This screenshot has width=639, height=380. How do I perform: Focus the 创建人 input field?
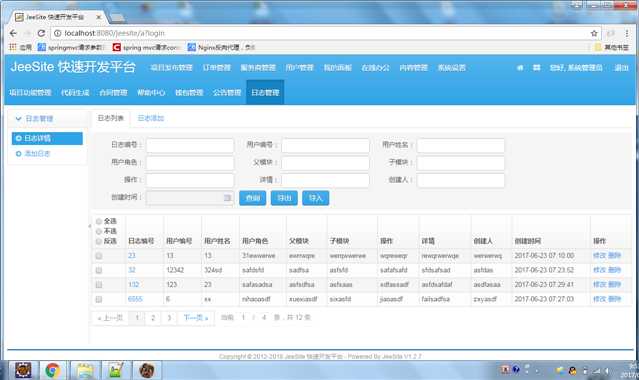click(x=461, y=180)
